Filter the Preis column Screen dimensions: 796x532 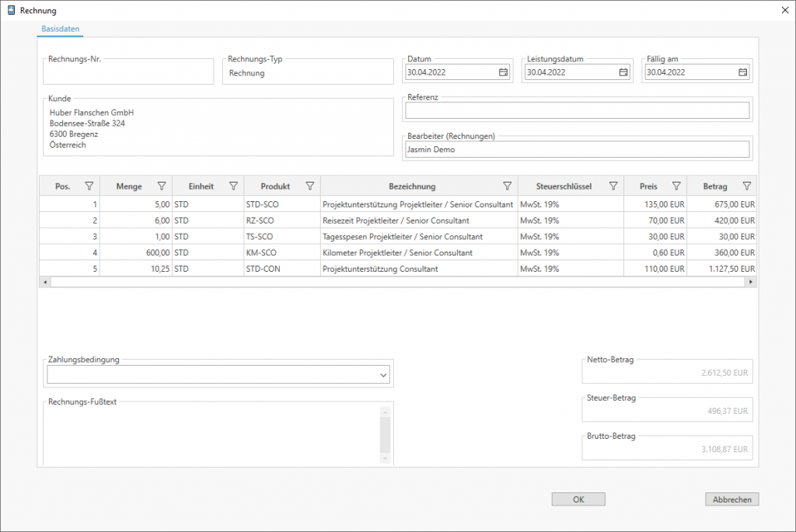coord(676,186)
